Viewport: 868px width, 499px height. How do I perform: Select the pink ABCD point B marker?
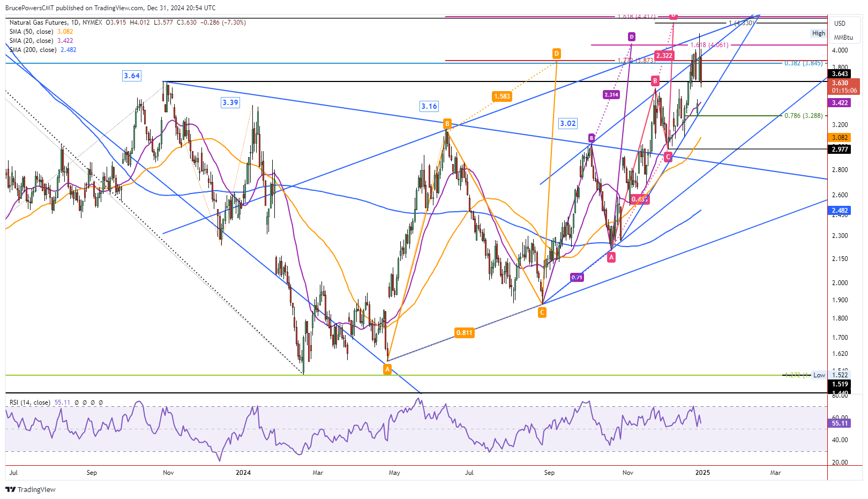coord(655,81)
